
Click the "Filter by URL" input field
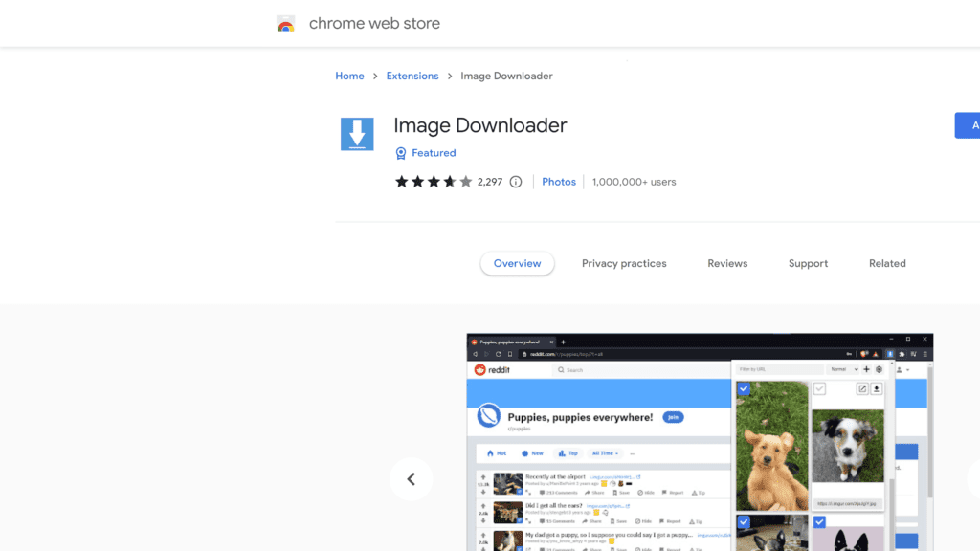(779, 369)
